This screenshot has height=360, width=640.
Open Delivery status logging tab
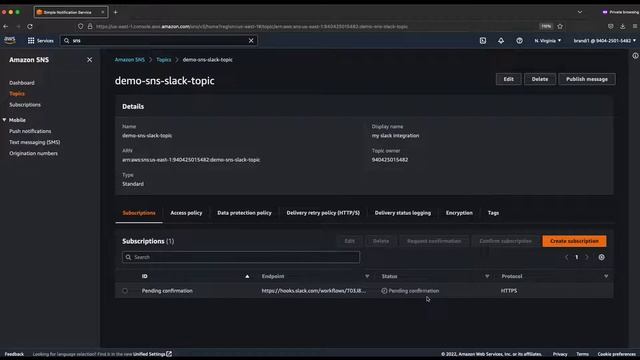click(403, 213)
